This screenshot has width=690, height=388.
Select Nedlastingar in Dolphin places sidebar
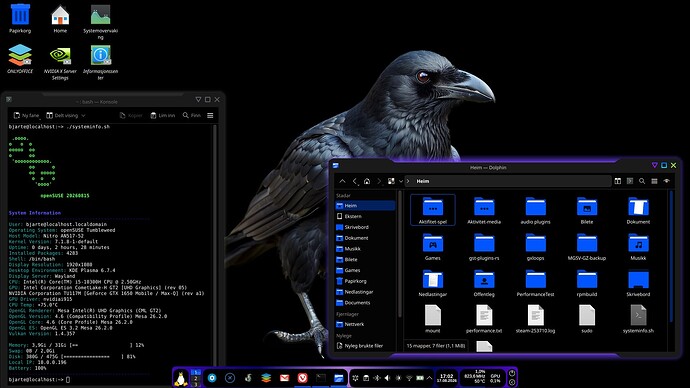pyautogui.click(x=365, y=292)
